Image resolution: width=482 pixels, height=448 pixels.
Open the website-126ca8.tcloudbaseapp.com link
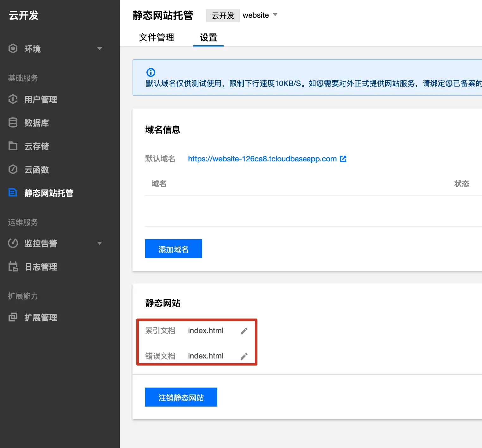click(x=262, y=159)
